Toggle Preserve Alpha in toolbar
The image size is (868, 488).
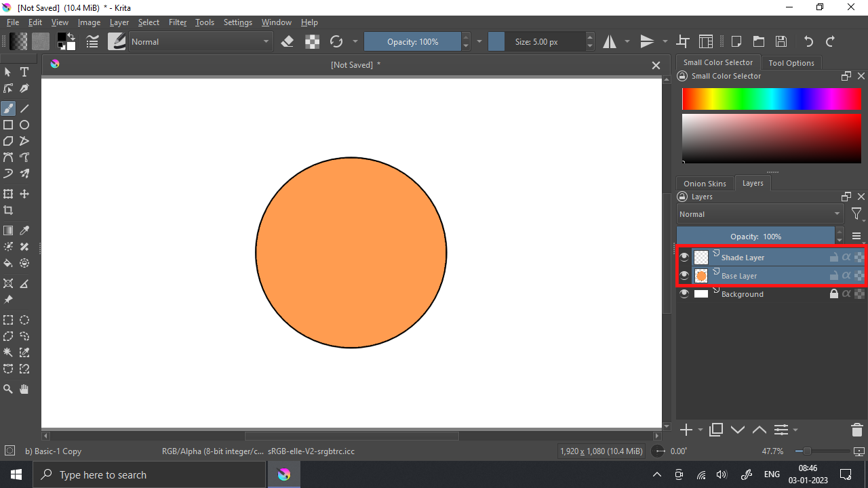(x=312, y=41)
